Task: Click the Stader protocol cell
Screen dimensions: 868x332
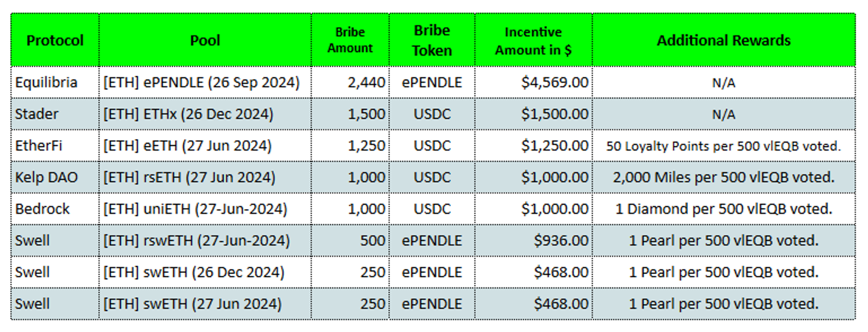Action: [37, 114]
